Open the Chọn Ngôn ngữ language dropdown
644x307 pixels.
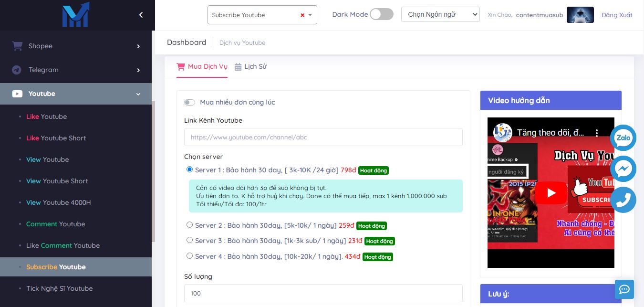coord(440,14)
